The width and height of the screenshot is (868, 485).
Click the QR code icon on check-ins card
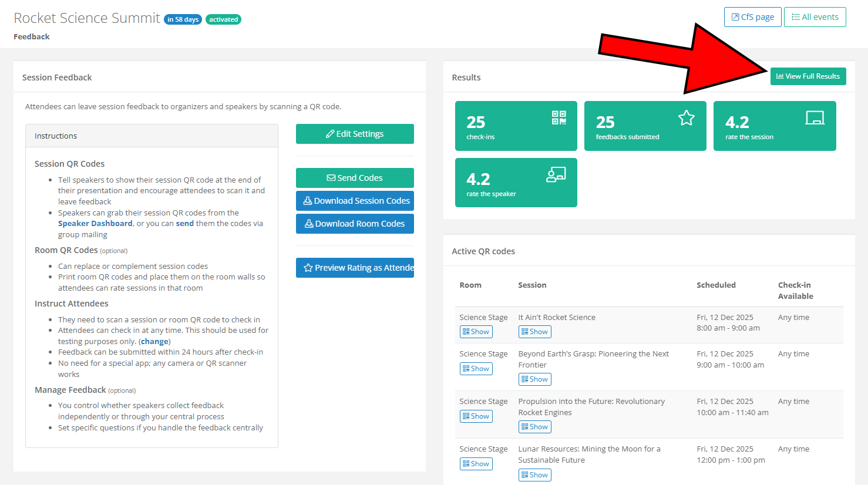[559, 117]
